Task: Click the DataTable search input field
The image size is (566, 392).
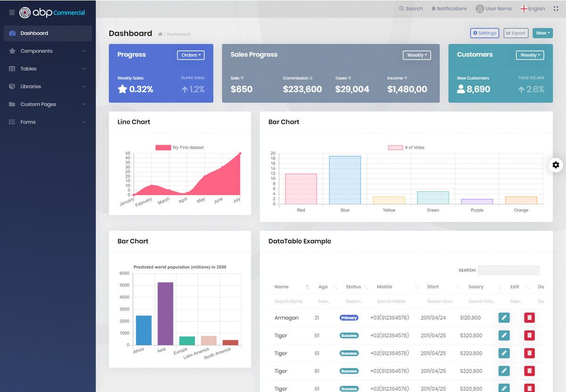Action: click(x=509, y=270)
